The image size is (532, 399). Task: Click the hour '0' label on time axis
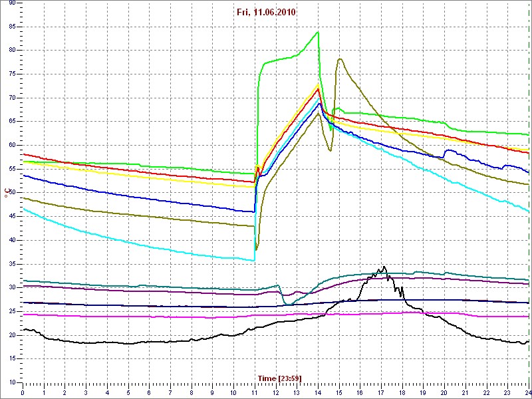[23, 393]
